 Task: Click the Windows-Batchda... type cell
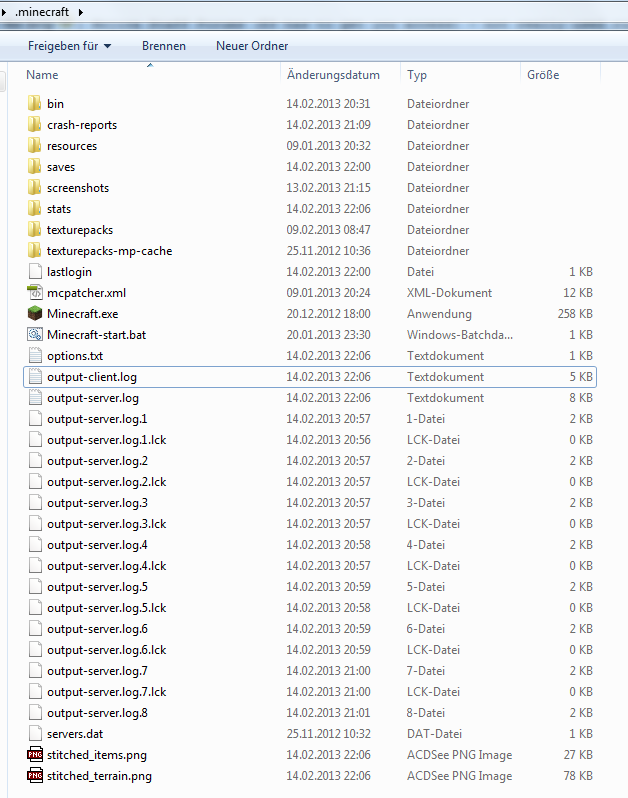tap(460, 334)
